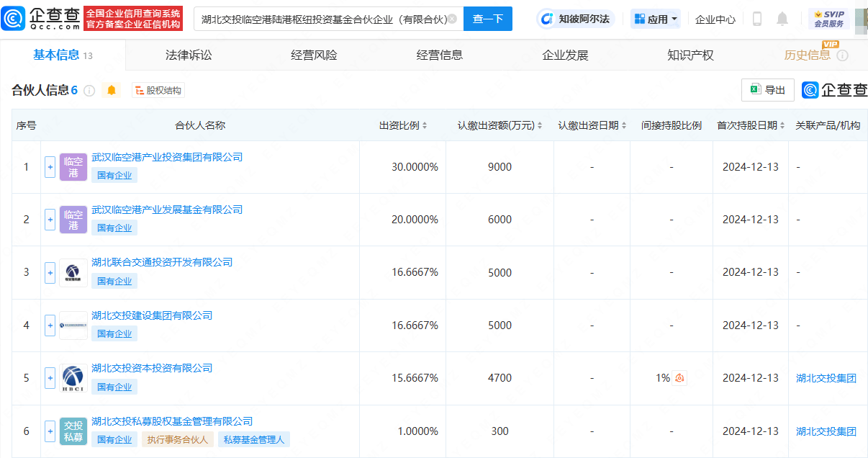Open the notifications bell in header

pyautogui.click(x=782, y=19)
